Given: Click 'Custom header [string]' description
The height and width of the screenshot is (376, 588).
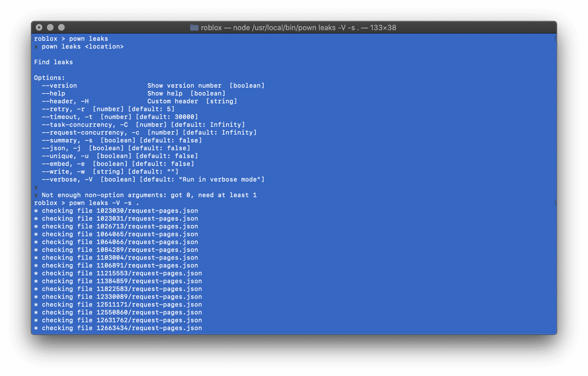Looking at the screenshot, I should point(192,101).
